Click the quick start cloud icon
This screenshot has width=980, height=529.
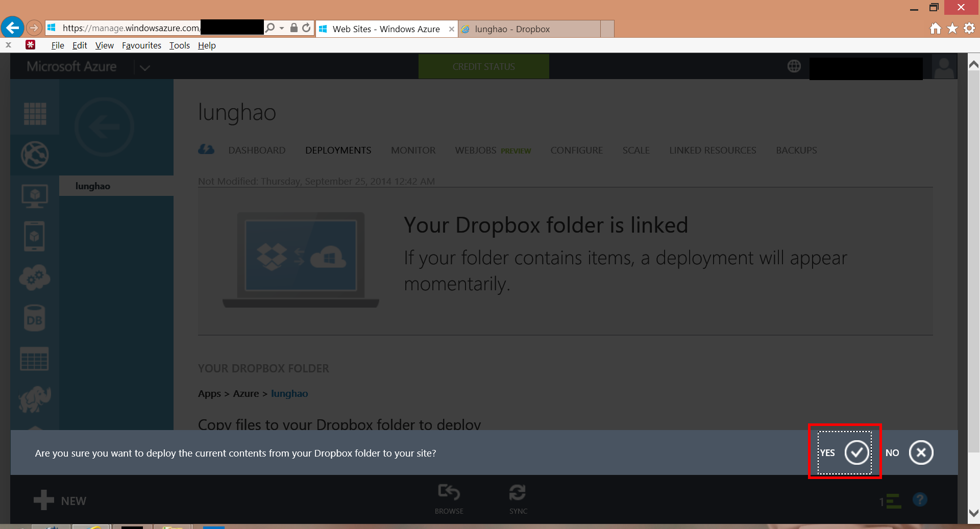click(x=206, y=149)
